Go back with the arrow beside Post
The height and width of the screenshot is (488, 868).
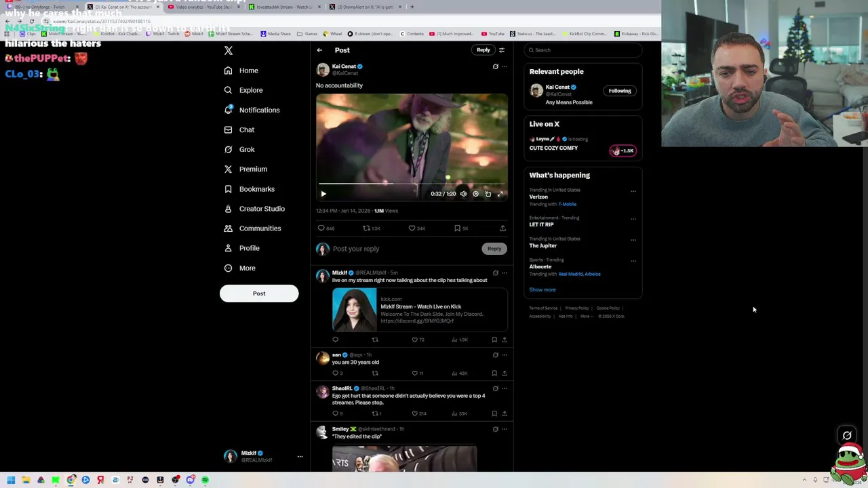(319, 50)
